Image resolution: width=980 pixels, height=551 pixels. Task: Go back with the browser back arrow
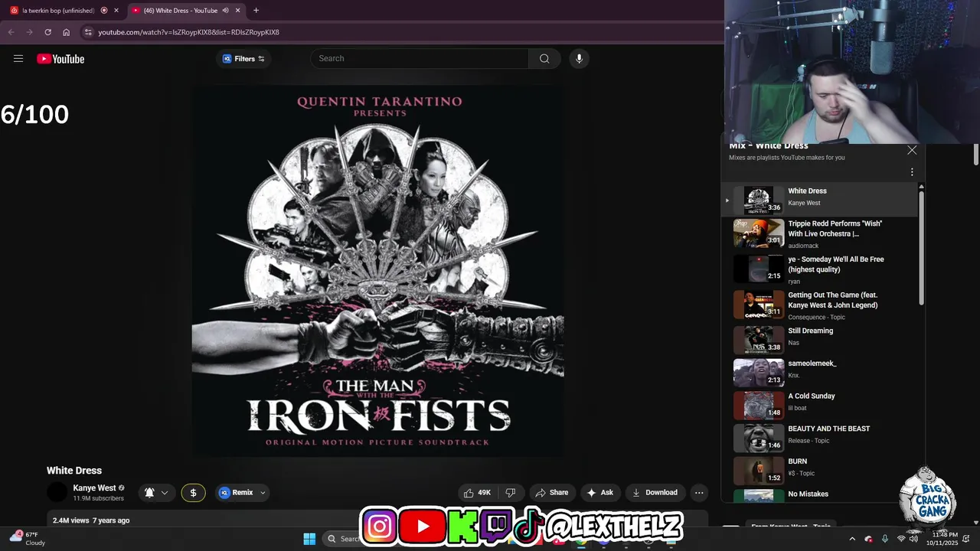click(x=11, y=32)
